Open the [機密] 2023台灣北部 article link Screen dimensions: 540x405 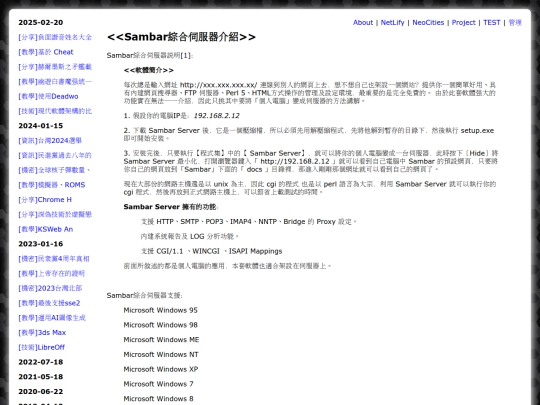[x=50, y=288]
